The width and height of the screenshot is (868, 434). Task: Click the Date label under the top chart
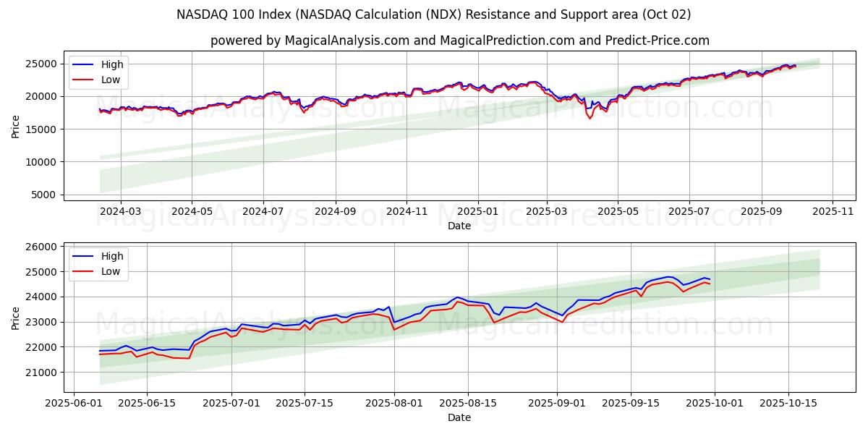click(x=459, y=226)
